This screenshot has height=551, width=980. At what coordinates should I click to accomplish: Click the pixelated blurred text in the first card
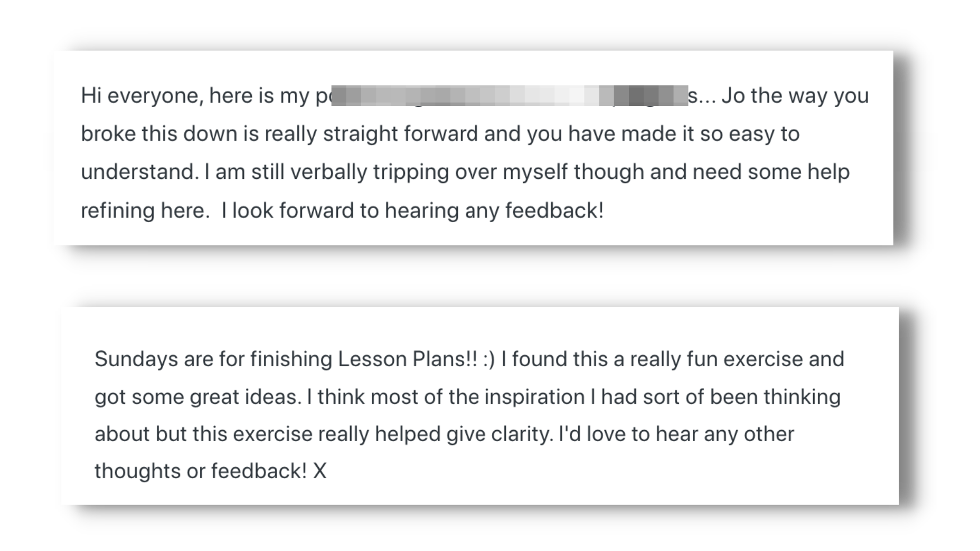[510, 96]
